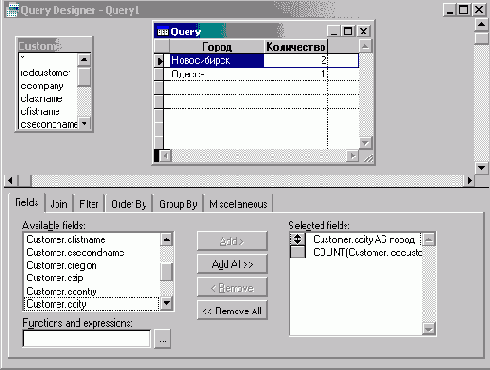Select the row selector of second record
The height and width of the screenshot is (370, 490).
159,74
